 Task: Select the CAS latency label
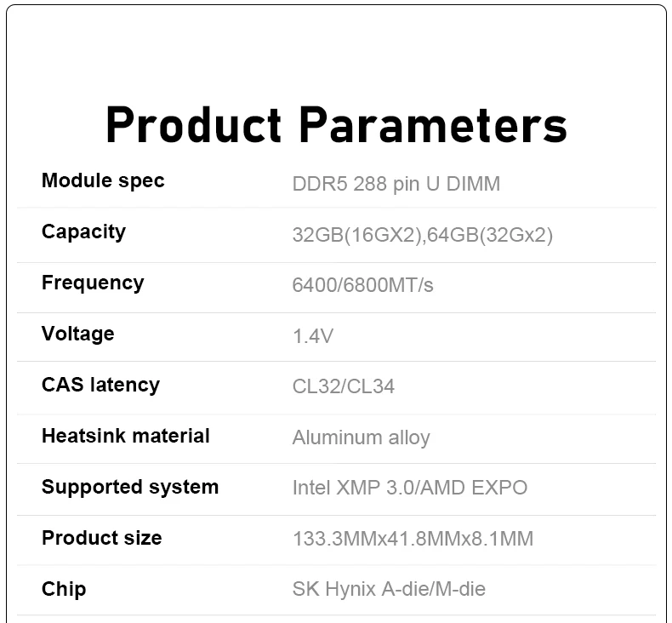click(100, 385)
